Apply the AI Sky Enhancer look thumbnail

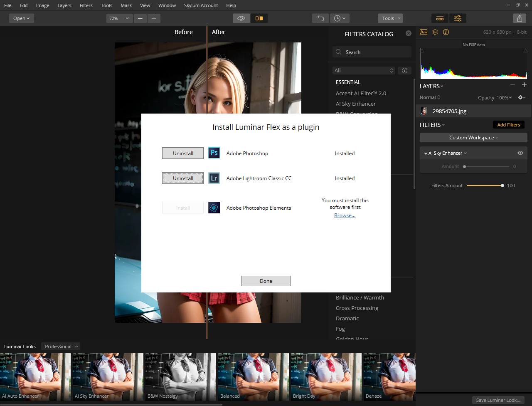tap(108, 377)
